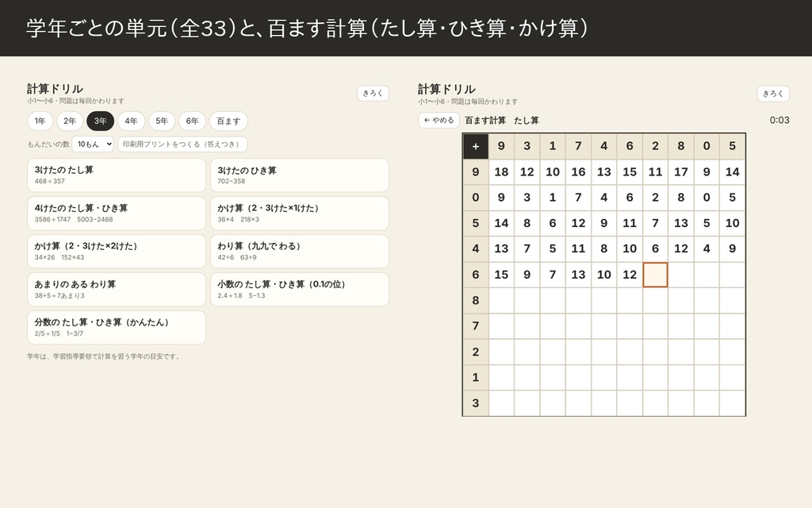Select the 1年 grade tab

pyautogui.click(x=40, y=121)
